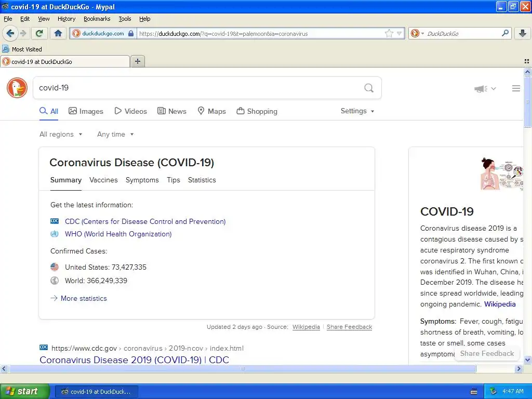532x399 pixels.
Task: Select the All results tab
Action: click(x=49, y=111)
